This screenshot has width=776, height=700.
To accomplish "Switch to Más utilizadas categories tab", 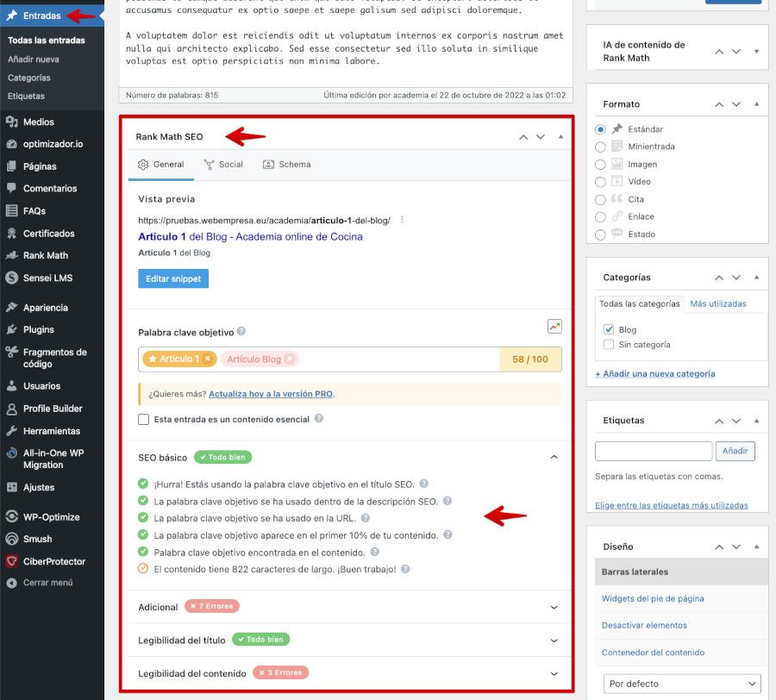I will click(717, 303).
